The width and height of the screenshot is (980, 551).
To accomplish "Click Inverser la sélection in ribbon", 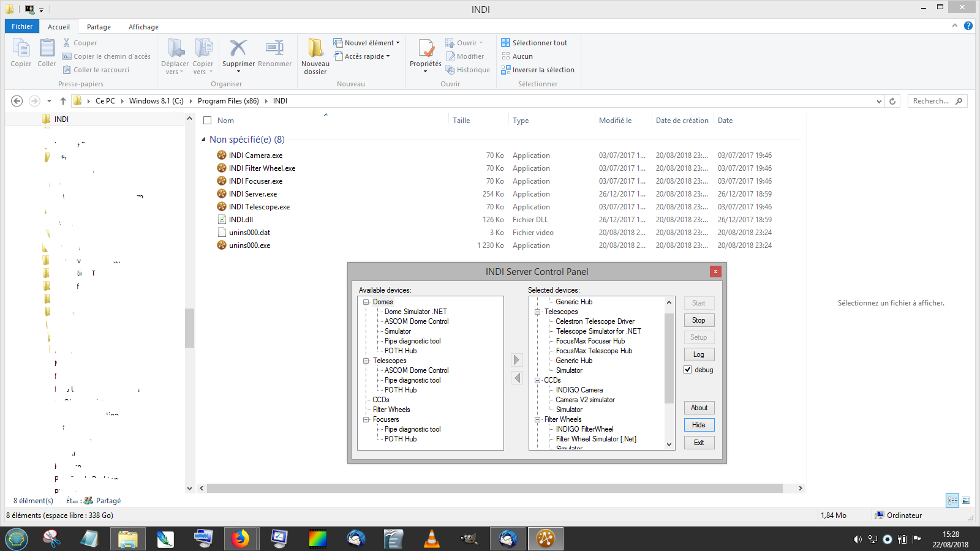I will 538,70.
